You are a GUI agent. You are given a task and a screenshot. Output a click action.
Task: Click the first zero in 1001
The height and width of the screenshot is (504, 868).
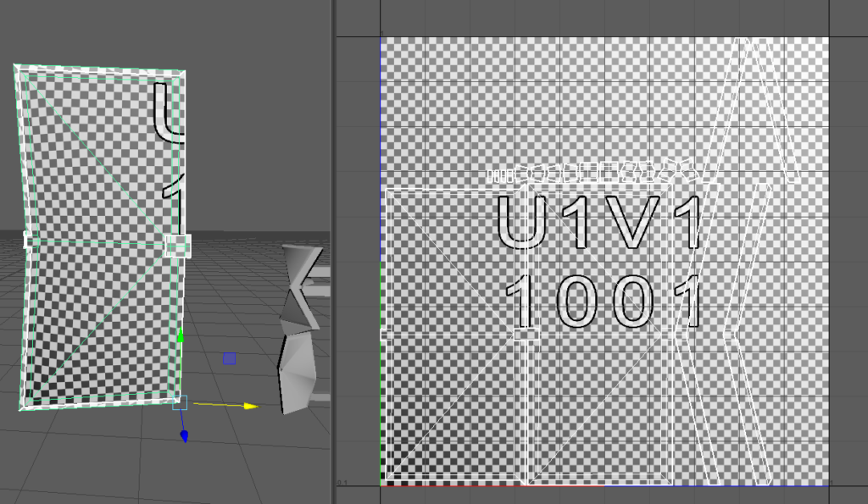coord(578,302)
